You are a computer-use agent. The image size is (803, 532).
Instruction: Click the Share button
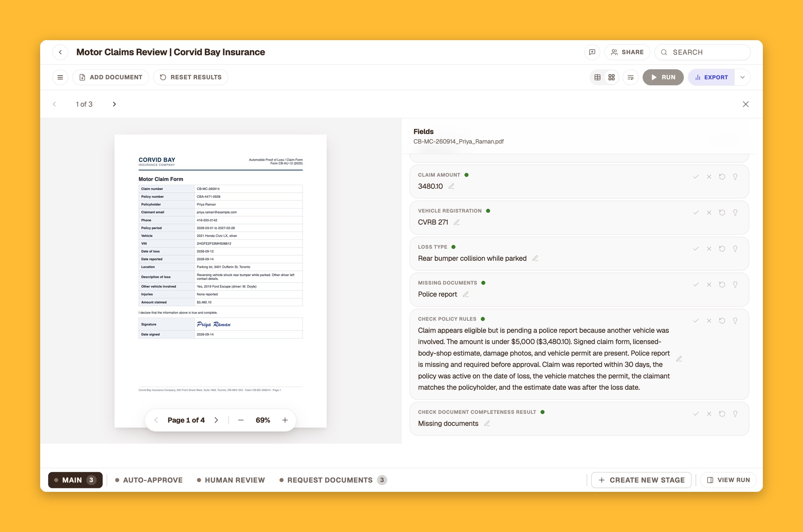627,52
